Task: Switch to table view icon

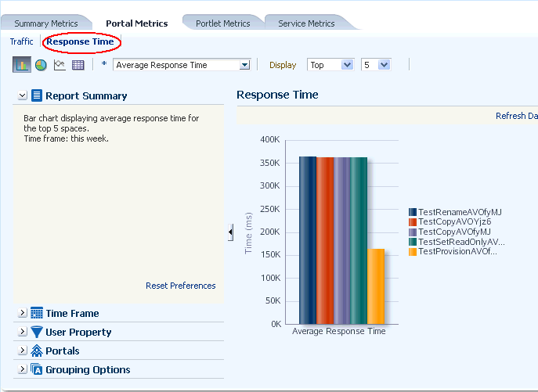Action: 78,65
